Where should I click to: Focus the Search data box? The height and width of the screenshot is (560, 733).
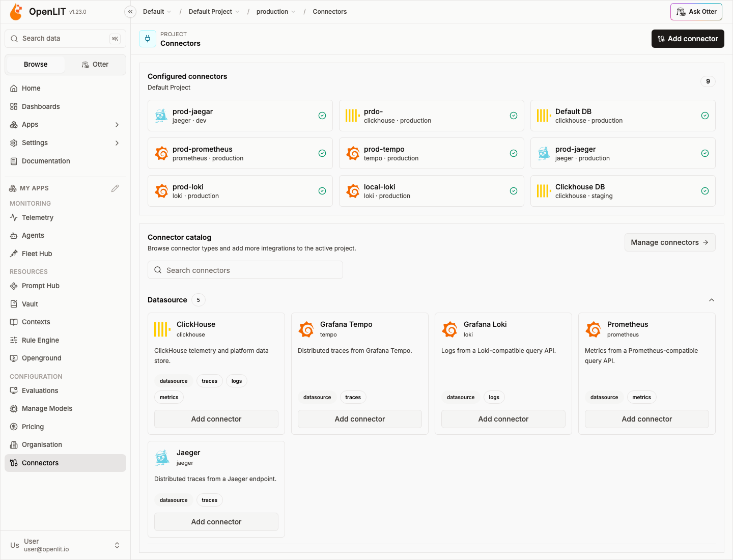65,39
